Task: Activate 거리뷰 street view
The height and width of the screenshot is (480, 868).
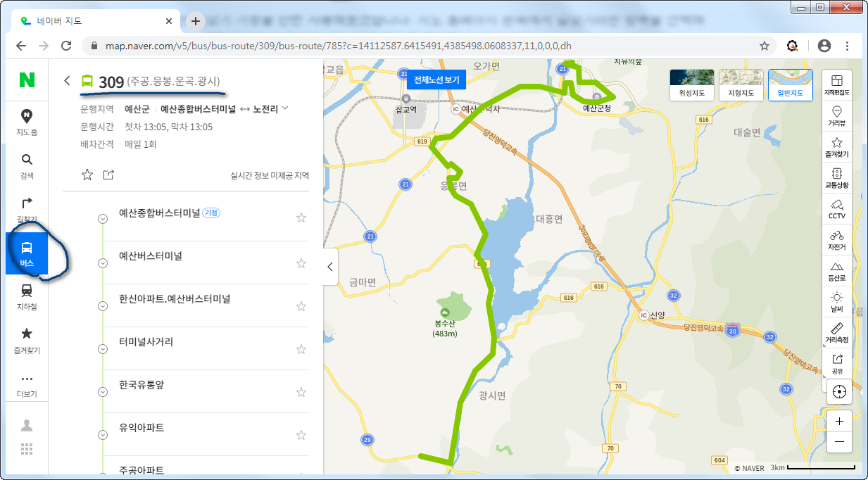Action: click(x=837, y=116)
